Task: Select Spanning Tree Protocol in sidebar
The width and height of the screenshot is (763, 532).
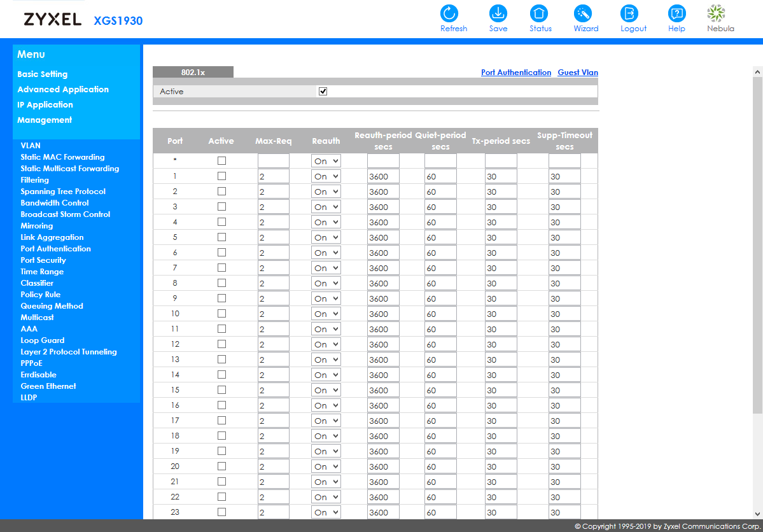Action: (x=63, y=192)
